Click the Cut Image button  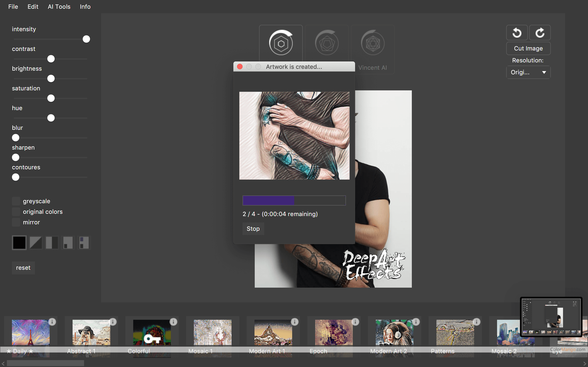(528, 48)
